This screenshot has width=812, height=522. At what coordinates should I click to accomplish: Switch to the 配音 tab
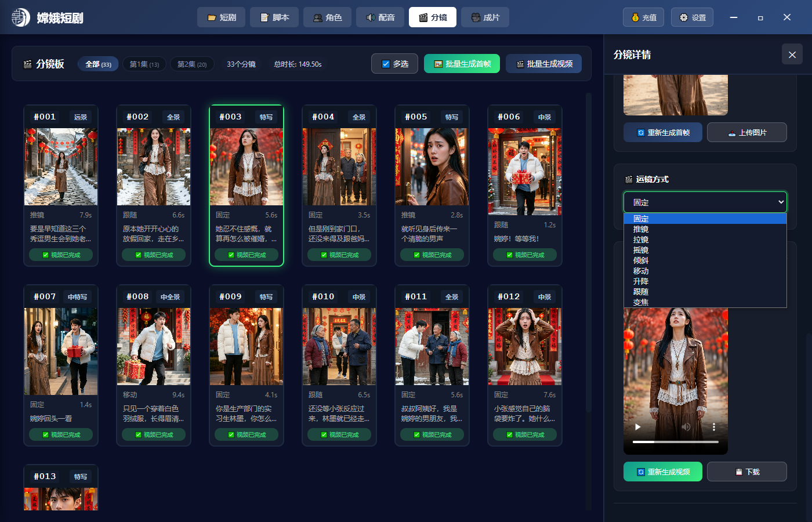(x=380, y=17)
